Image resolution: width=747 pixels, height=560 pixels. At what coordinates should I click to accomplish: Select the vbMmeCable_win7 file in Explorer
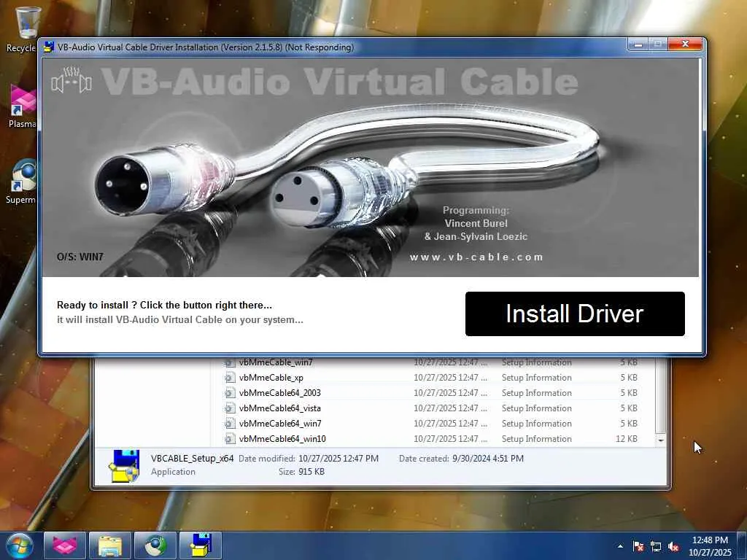pos(431,362)
